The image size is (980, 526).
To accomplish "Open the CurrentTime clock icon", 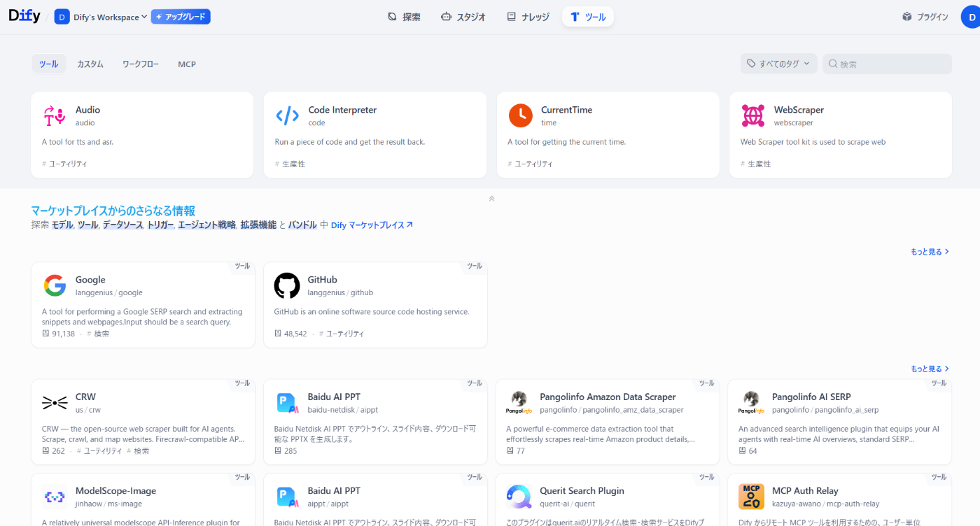I will (x=520, y=115).
